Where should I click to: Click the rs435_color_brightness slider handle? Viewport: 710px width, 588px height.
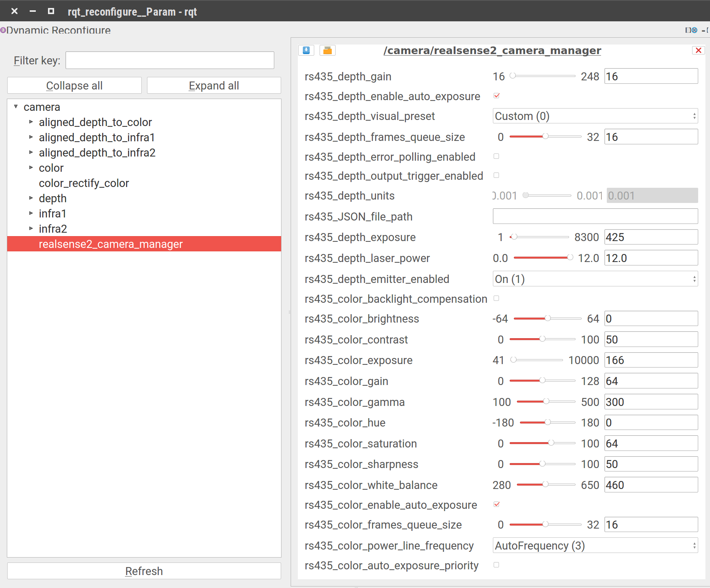[547, 318]
